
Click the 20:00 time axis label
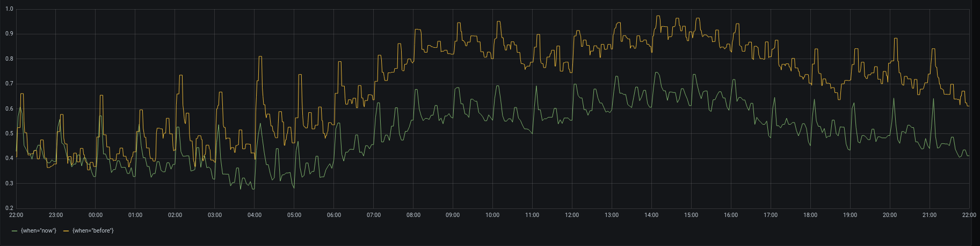point(890,215)
